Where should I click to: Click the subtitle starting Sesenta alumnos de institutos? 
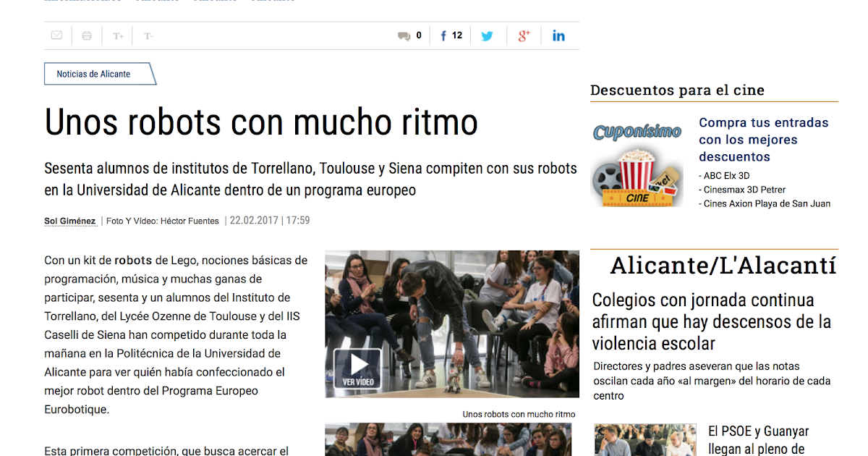[310, 180]
